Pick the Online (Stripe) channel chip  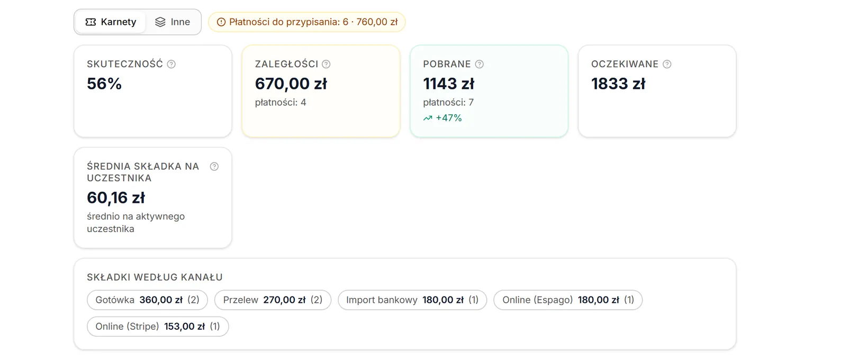click(x=158, y=326)
